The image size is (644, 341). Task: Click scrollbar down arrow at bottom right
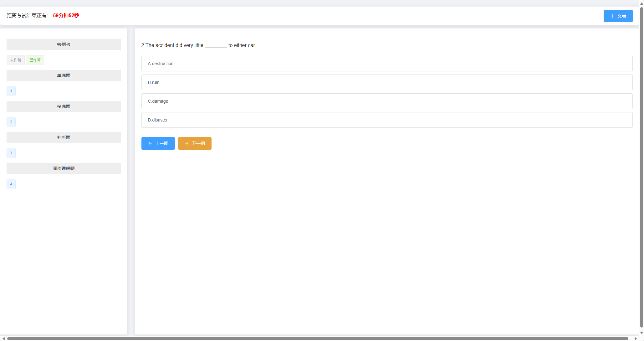pyautogui.click(x=641, y=333)
